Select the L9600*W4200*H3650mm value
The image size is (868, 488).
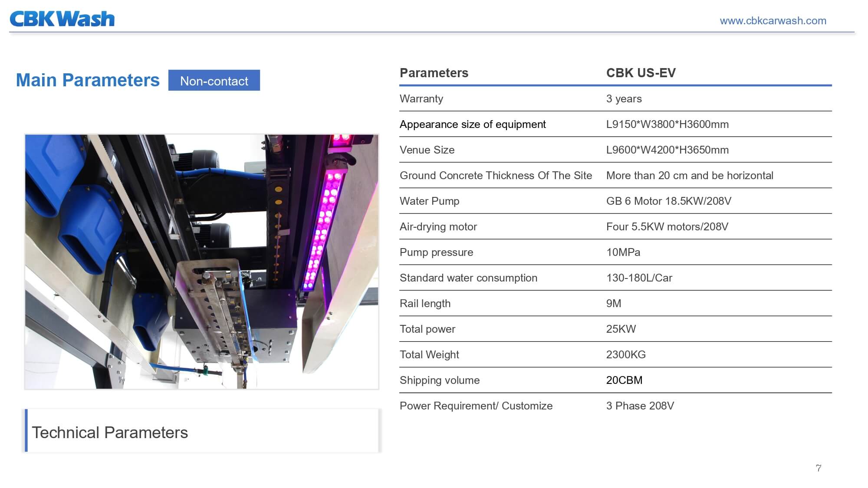[667, 150]
